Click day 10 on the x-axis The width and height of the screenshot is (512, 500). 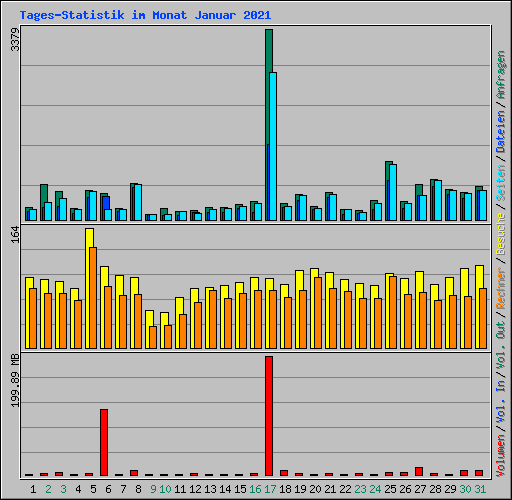pyautogui.click(x=165, y=489)
